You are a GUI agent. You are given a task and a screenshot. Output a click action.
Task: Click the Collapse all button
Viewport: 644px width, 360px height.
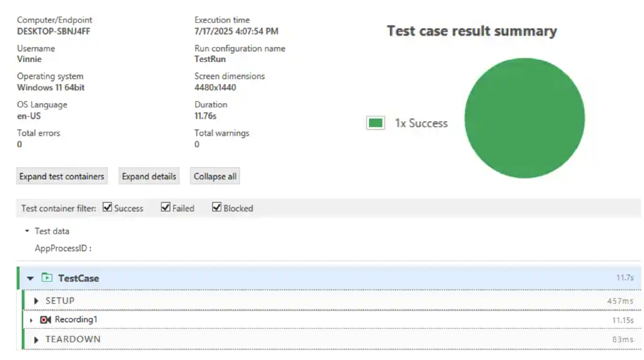[214, 176]
